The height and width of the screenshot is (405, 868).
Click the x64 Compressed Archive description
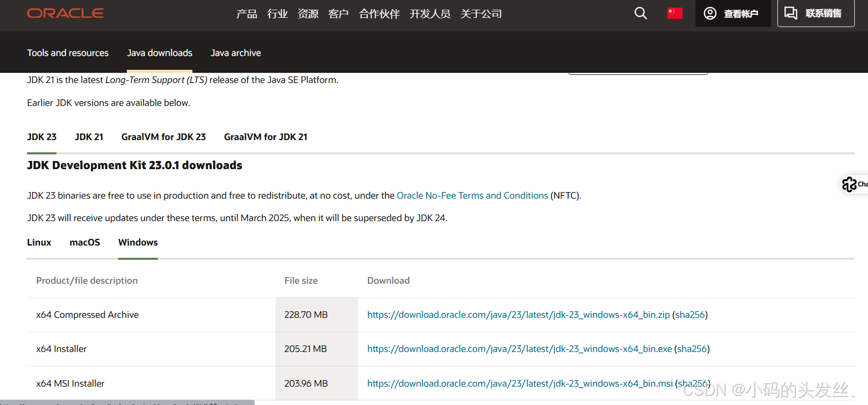click(87, 315)
